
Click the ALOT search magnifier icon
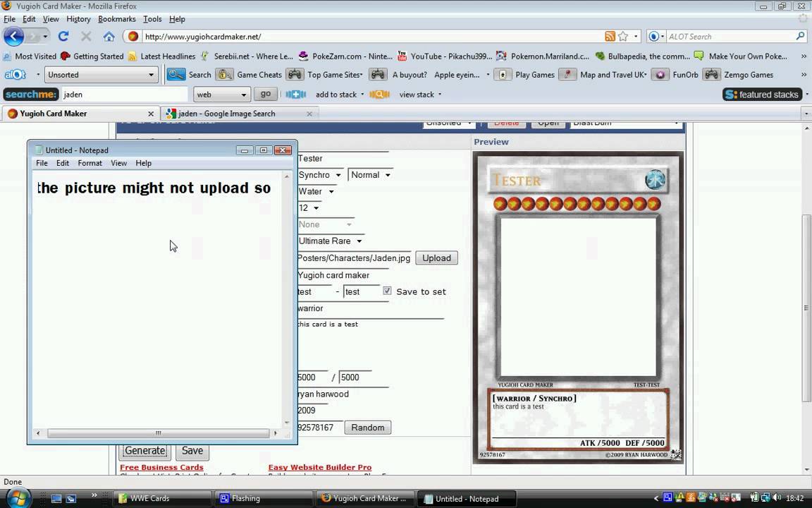coord(800,36)
